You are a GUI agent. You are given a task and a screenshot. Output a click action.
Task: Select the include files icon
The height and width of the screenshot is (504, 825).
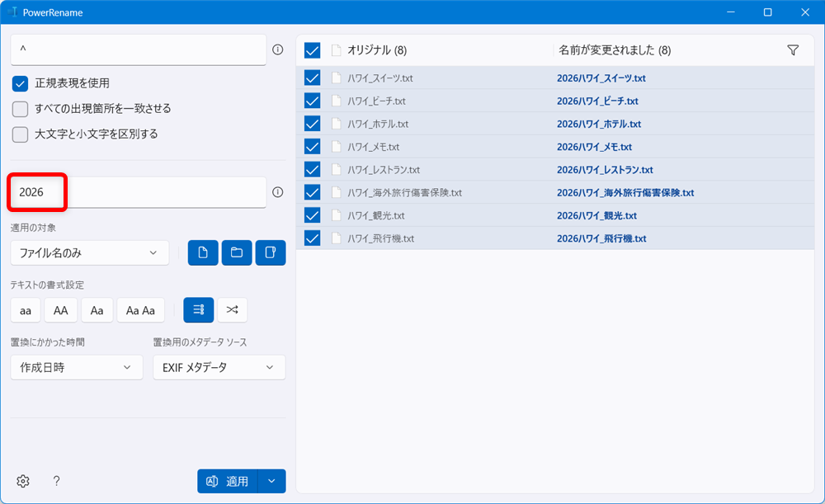point(203,252)
